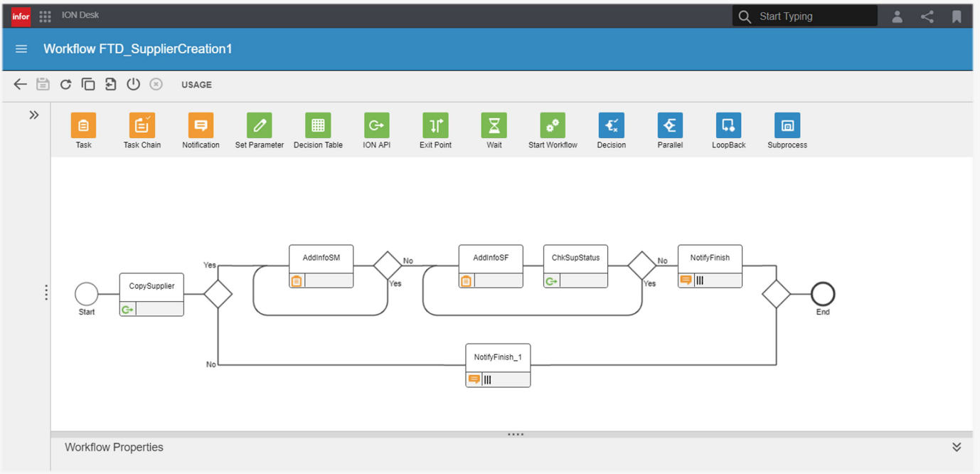Click the power activate toolbar icon
The height and width of the screenshot is (474, 980).
[133, 84]
